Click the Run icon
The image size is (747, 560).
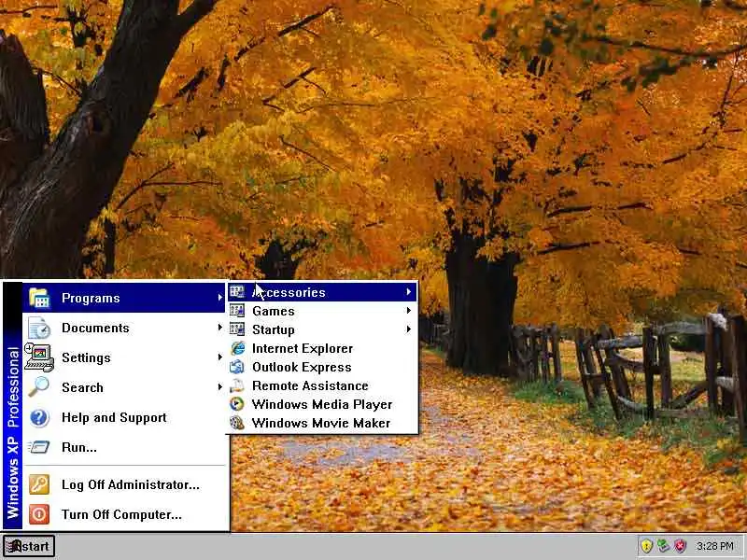pyautogui.click(x=38, y=447)
